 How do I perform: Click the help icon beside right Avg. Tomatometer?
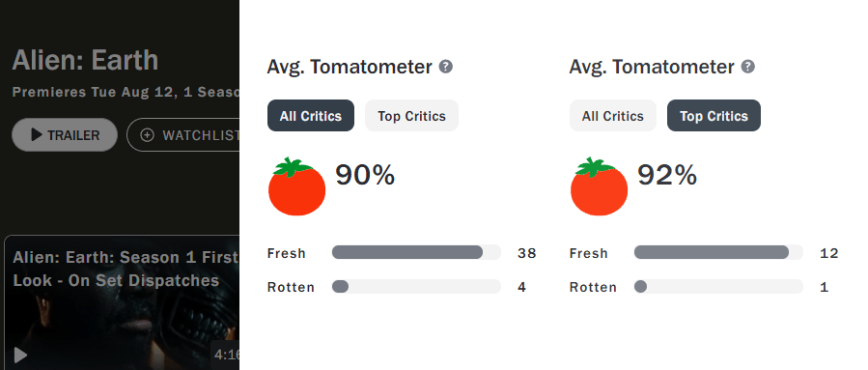coord(748,67)
